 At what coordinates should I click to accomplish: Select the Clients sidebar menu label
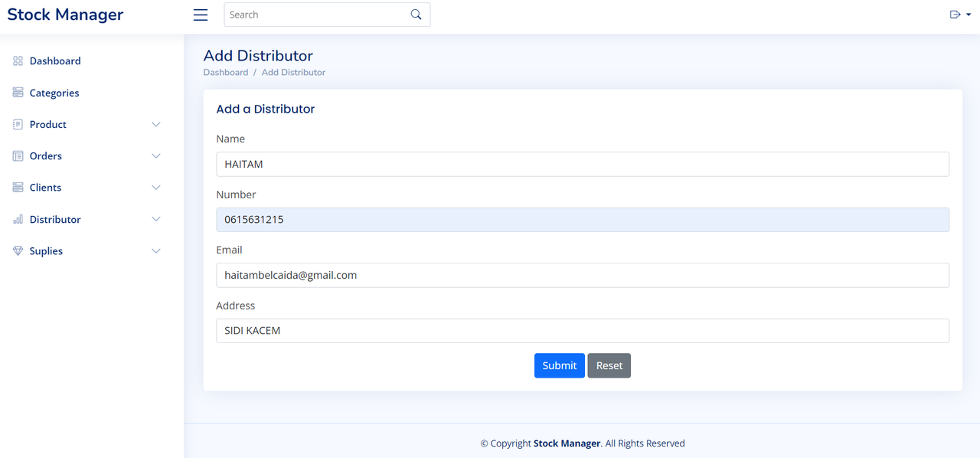45,187
